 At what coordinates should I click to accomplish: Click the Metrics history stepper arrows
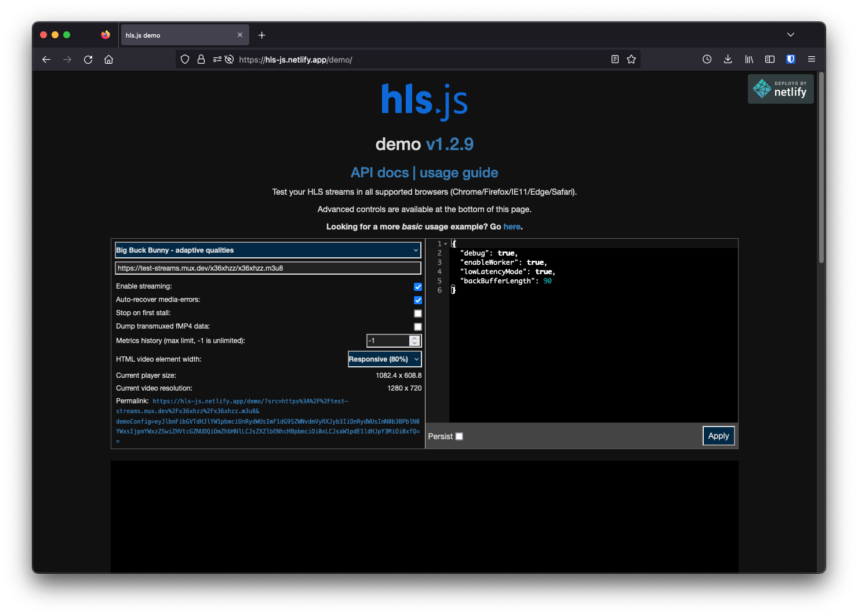pyautogui.click(x=415, y=341)
